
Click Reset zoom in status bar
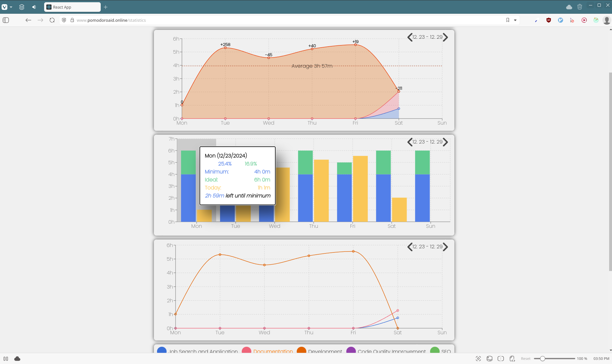(x=525, y=359)
